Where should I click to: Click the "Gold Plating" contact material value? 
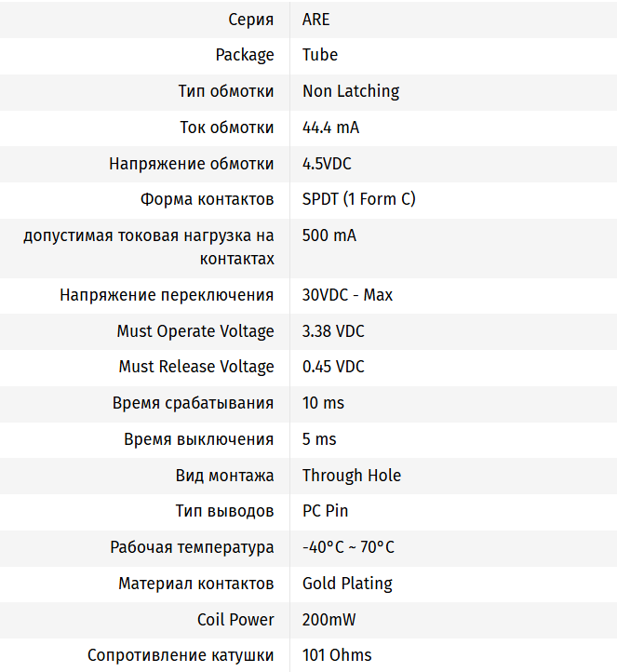[347, 584]
